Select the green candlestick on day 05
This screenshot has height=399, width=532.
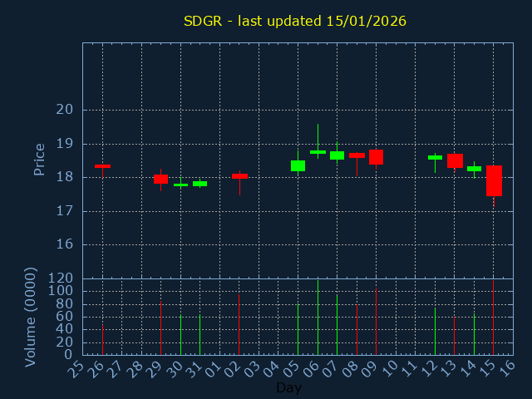298,165
